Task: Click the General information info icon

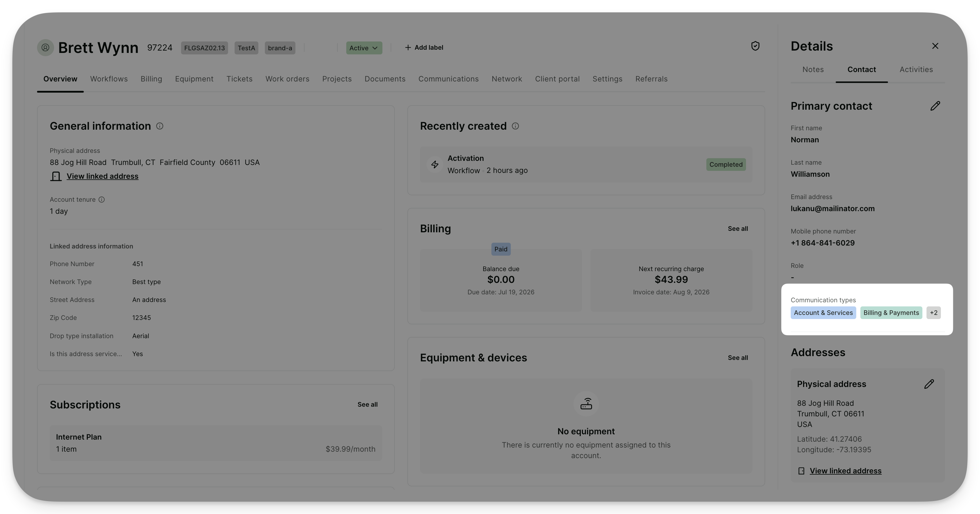Action: pos(160,126)
